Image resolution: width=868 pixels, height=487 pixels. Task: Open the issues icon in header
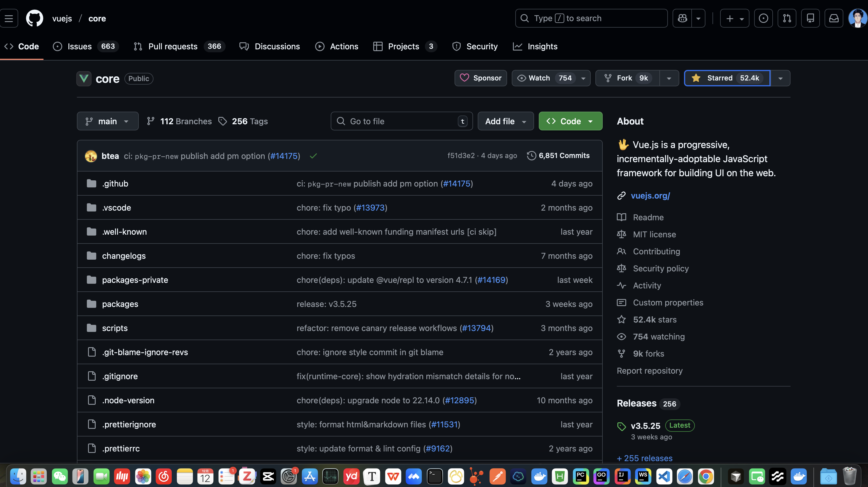763,18
